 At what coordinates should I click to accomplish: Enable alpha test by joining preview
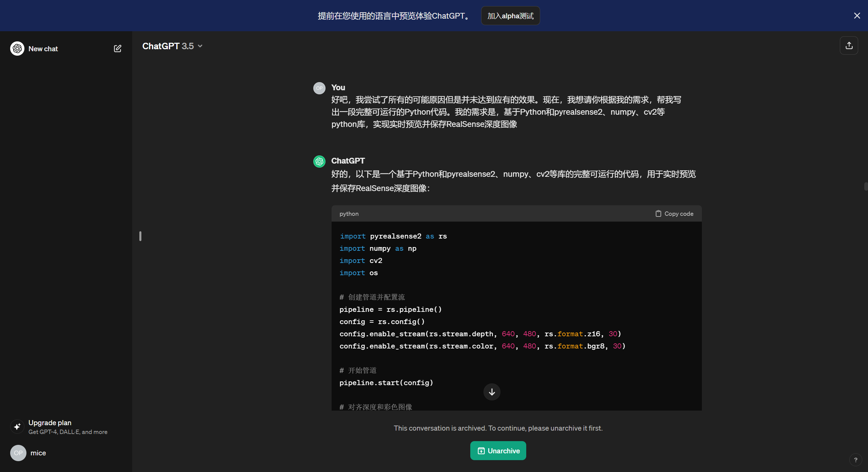pos(510,16)
